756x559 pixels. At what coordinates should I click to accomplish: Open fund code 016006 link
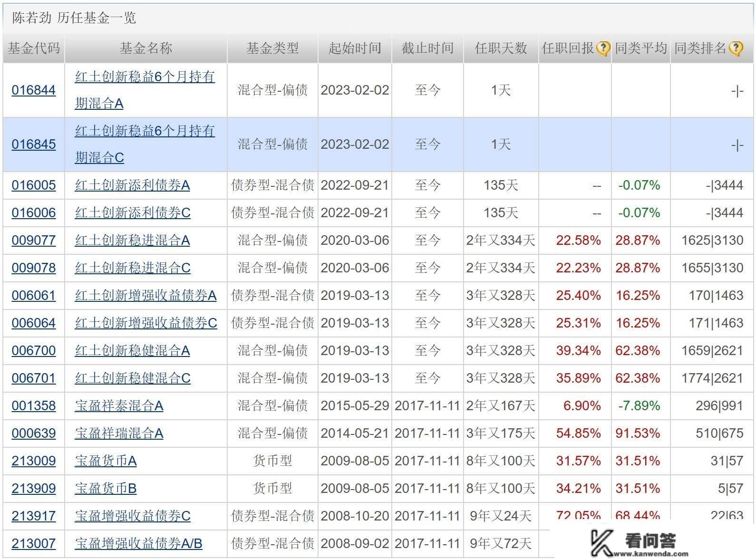[x=34, y=213]
